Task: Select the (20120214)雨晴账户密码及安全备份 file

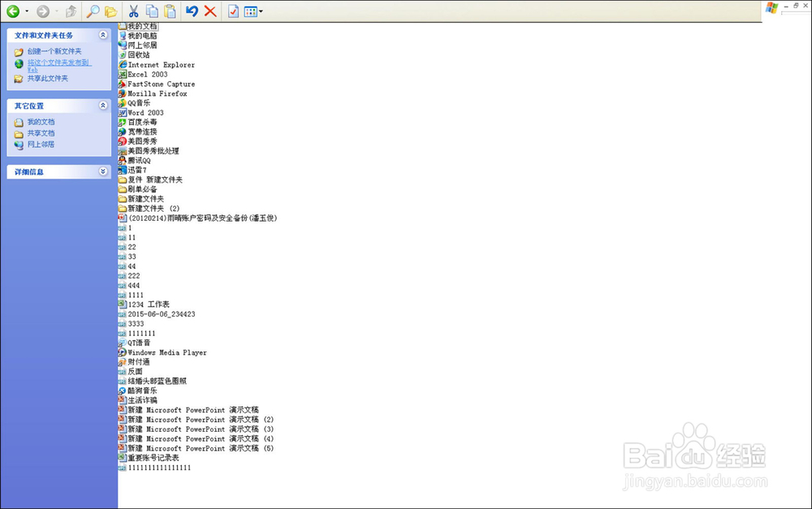Action: (198, 218)
